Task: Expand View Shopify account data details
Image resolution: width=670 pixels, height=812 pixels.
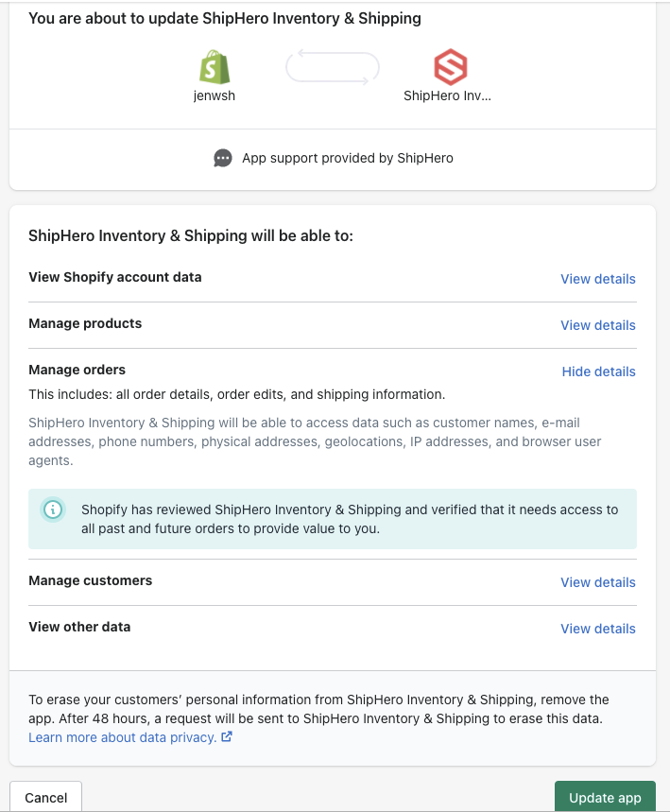Action: [597, 279]
